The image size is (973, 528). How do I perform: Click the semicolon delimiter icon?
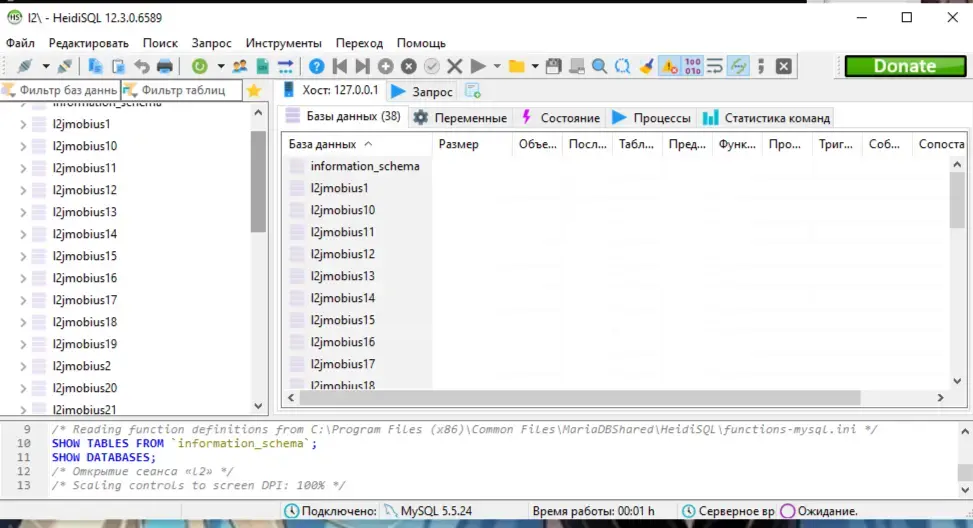pos(761,66)
